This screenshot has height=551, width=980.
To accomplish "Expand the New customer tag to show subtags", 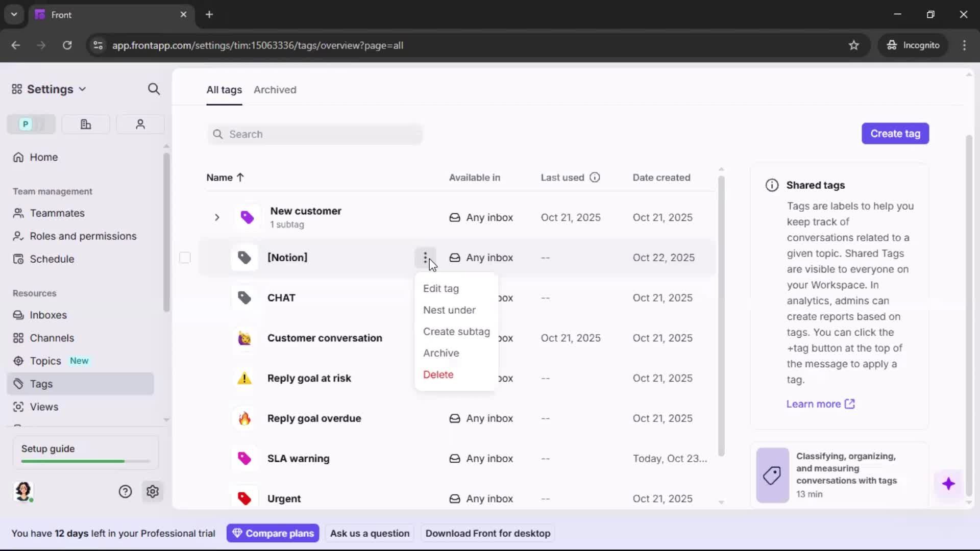I will pyautogui.click(x=217, y=217).
